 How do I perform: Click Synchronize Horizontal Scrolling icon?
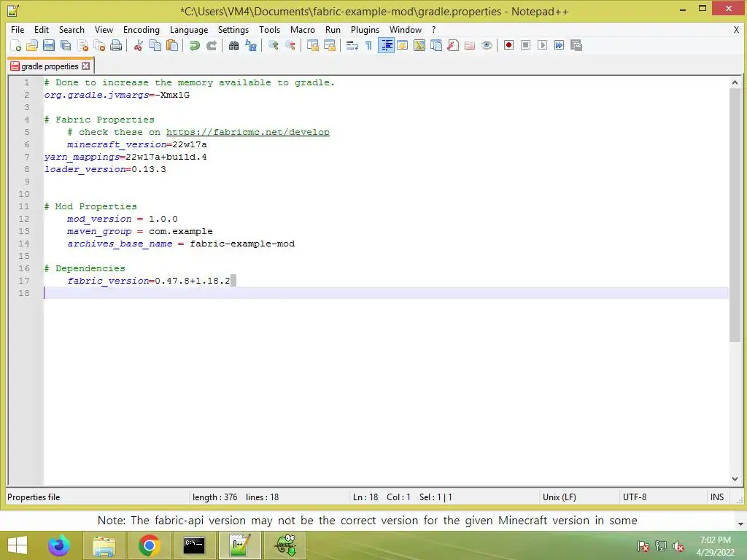pyautogui.click(x=329, y=45)
